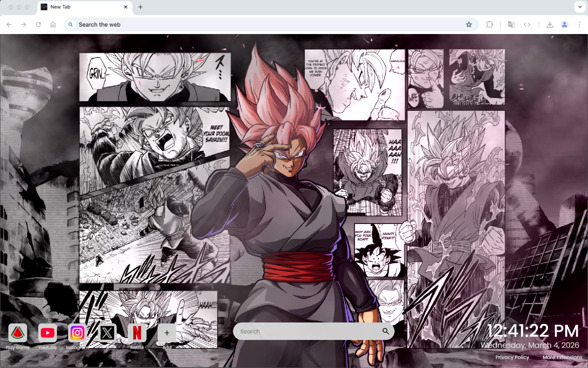Open the Netflix shortcut icon
This screenshot has width=588, height=368.
137,333
